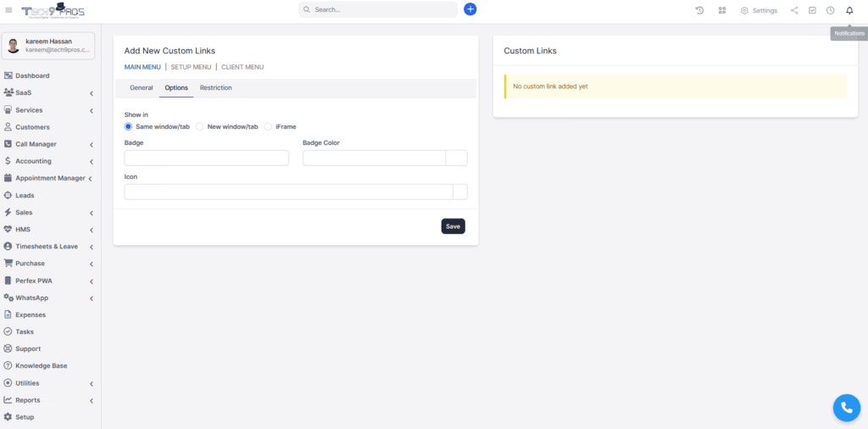Open the kareem Hassan profile card
The image size is (868, 429).
point(48,46)
